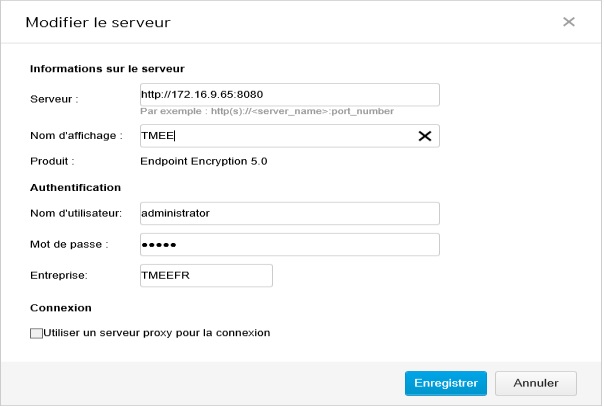Focus the Serveur URL input field
604x407 pixels.
[289, 95]
